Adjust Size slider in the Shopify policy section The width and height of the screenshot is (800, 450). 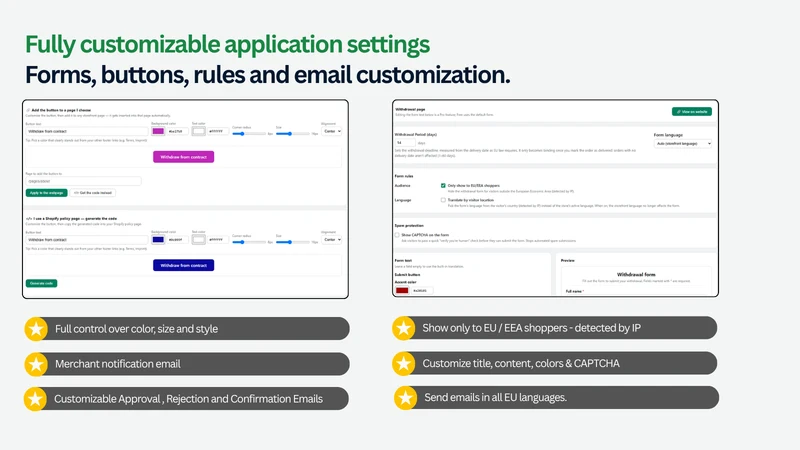click(292, 242)
